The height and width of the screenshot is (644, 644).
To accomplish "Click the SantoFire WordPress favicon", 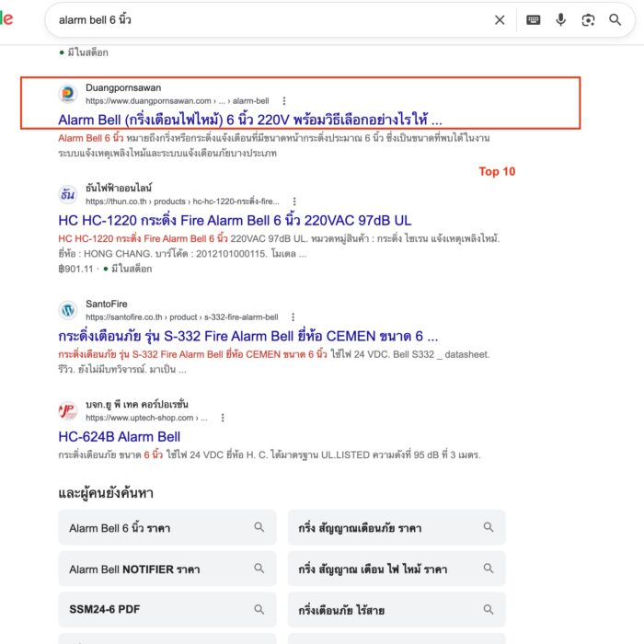I will click(68, 310).
